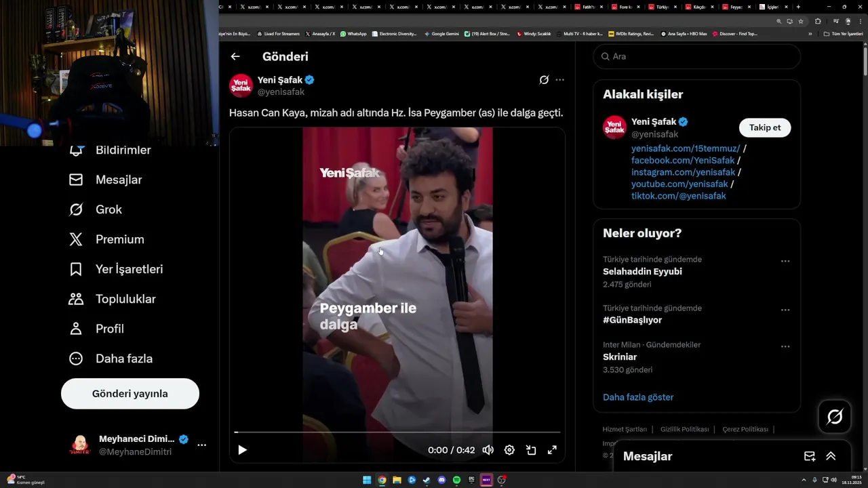This screenshot has height=488, width=868.
Task: Open the Skriniar trend
Action: pyautogui.click(x=620, y=357)
